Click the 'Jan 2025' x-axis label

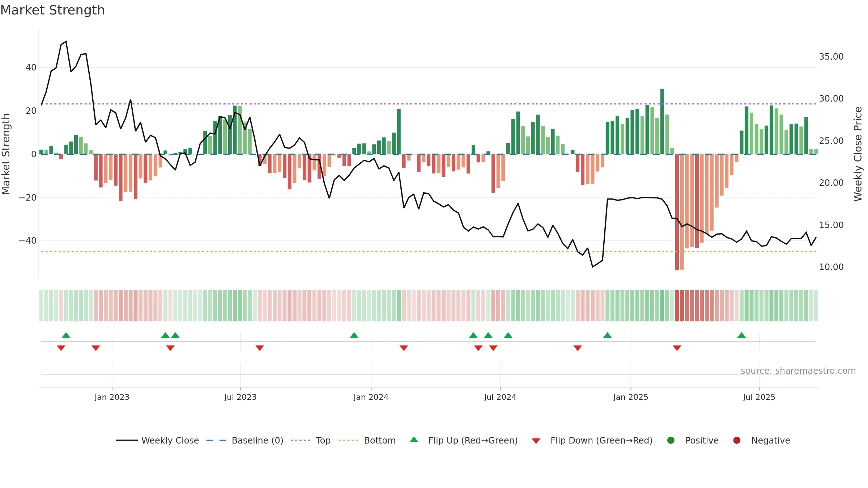click(x=631, y=397)
